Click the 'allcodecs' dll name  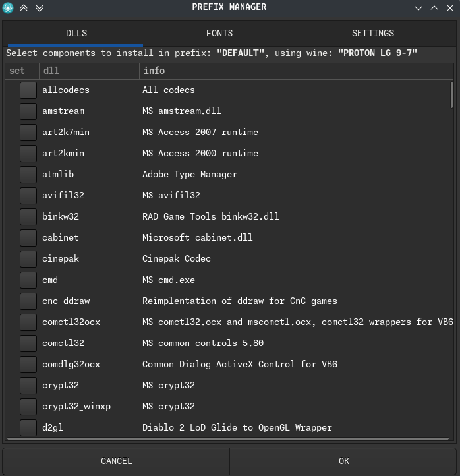[66, 90]
